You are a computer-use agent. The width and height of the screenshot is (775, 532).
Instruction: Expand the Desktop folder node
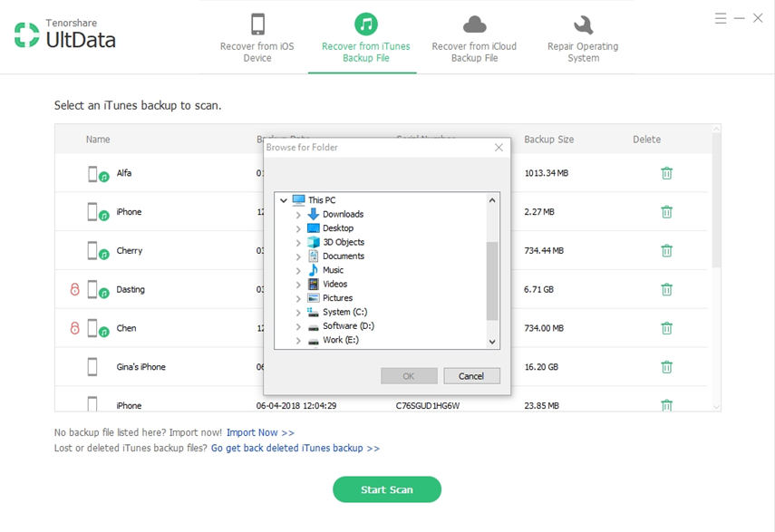click(x=298, y=228)
